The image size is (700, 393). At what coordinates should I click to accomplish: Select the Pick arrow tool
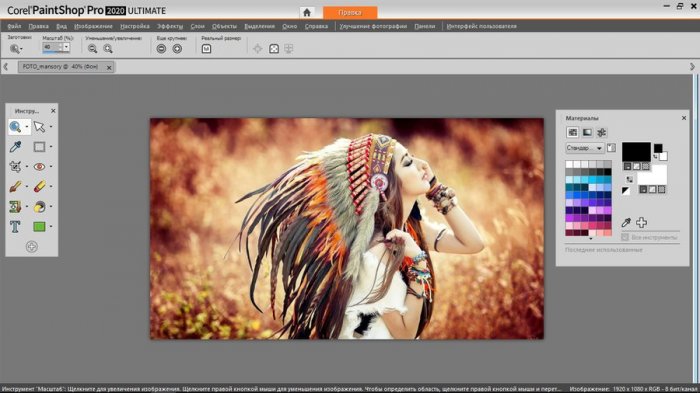(x=39, y=127)
